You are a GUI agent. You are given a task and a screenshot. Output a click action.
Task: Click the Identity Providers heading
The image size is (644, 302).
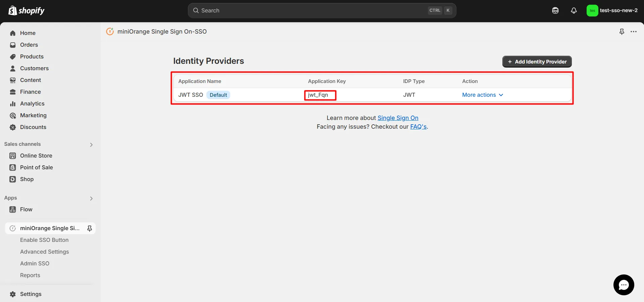click(208, 61)
